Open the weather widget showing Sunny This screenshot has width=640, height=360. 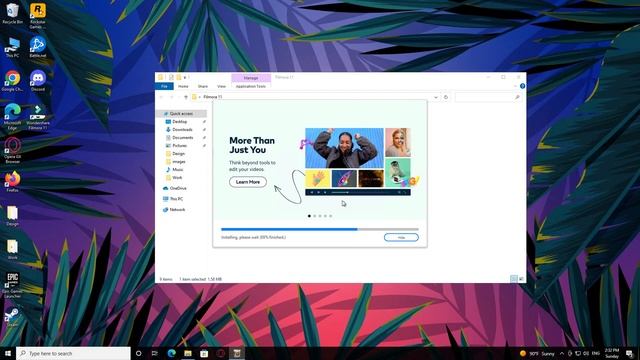tap(537, 353)
